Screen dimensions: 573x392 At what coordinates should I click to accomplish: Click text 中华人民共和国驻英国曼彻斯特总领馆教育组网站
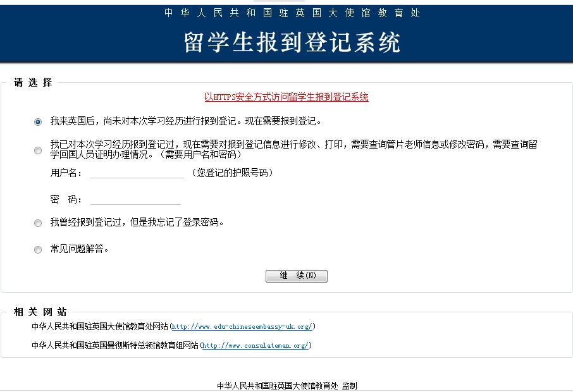point(115,345)
